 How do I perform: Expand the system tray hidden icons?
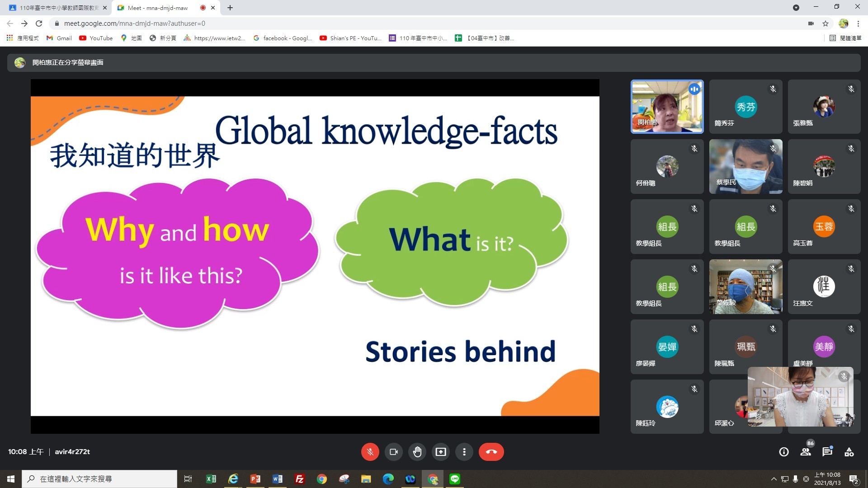(x=774, y=479)
